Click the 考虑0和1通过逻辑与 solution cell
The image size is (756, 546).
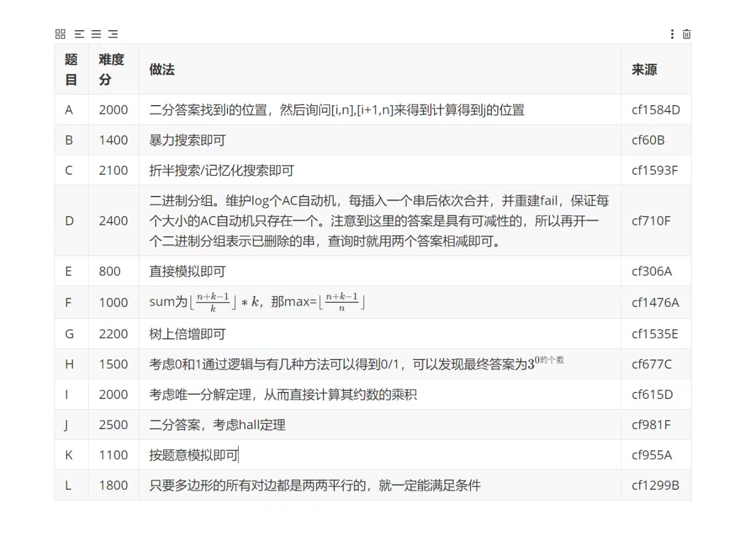coord(380,364)
